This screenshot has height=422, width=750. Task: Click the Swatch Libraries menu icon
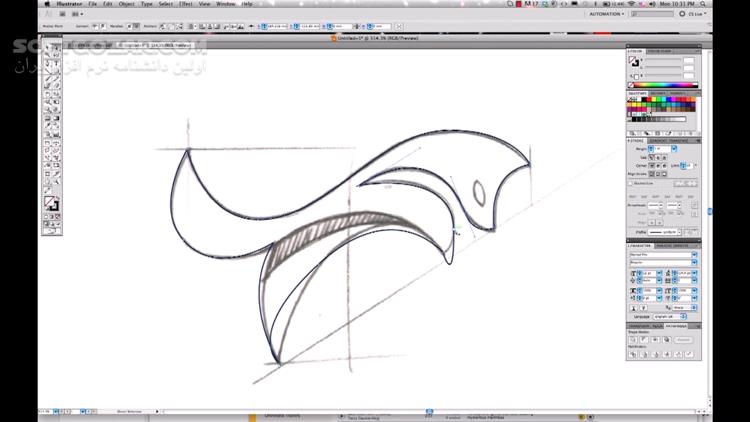pyautogui.click(x=632, y=133)
